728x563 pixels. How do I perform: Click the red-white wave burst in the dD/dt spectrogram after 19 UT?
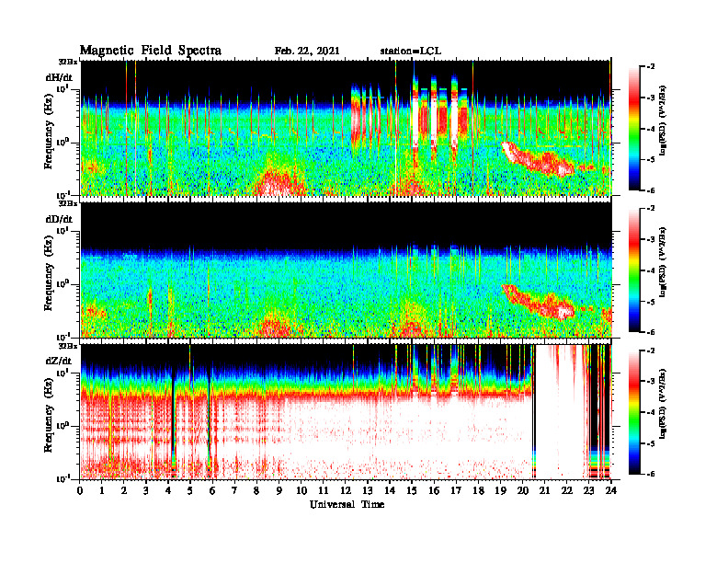[x=539, y=302]
